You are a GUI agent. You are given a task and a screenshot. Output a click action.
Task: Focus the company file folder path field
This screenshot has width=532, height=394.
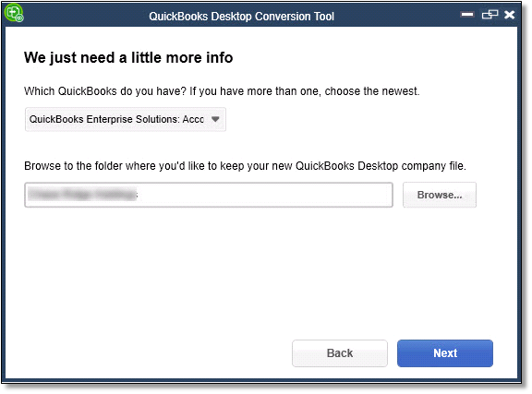(209, 195)
